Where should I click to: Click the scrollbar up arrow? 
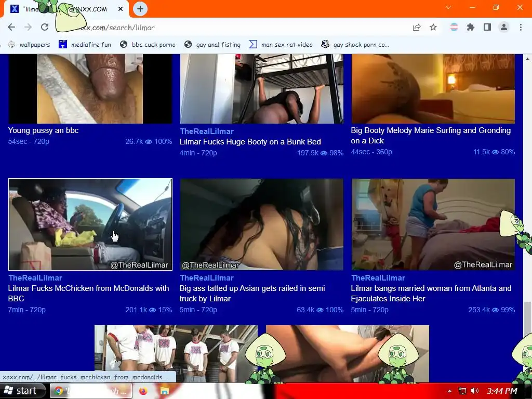pyautogui.click(x=528, y=59)
